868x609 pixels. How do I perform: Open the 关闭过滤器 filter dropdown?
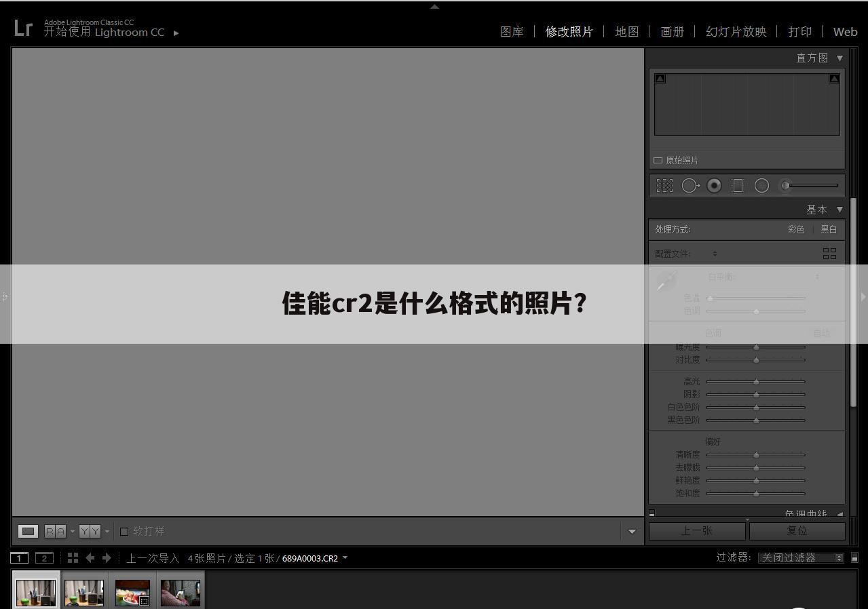point(801,557)
